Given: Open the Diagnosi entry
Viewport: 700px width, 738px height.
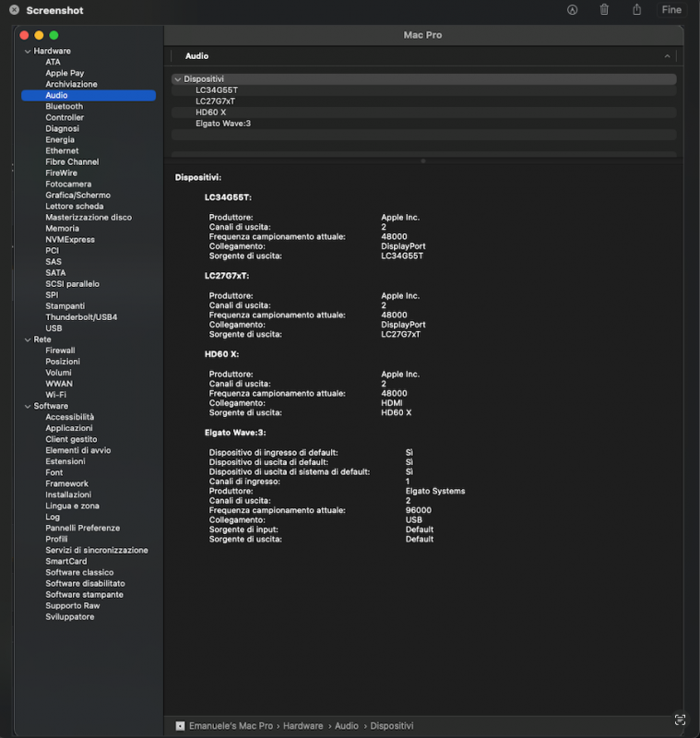Looking at the screenshot, I should [x=62, y=128].
